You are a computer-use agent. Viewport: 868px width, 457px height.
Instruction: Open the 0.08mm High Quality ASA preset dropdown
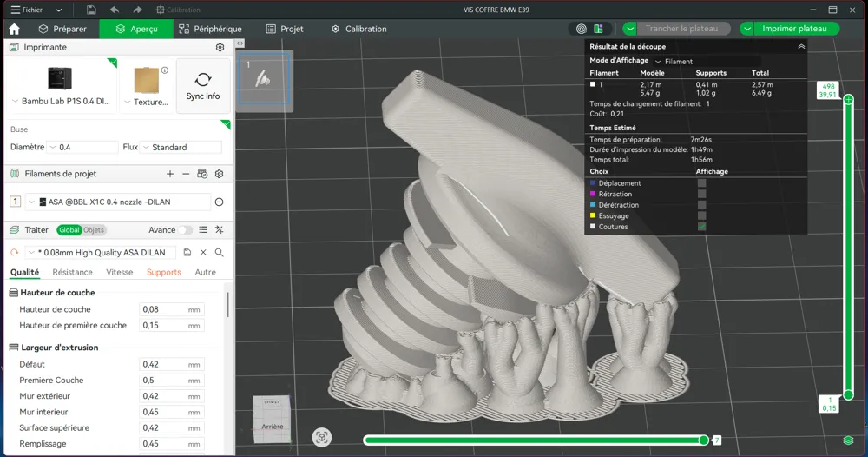coord(100,253)
